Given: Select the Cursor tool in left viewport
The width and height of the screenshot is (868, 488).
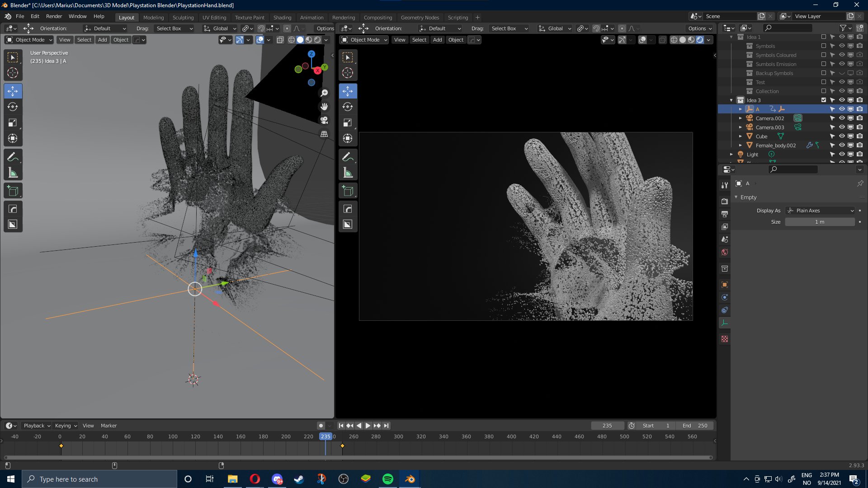Looking at the screenshot, I should (13, 73).
